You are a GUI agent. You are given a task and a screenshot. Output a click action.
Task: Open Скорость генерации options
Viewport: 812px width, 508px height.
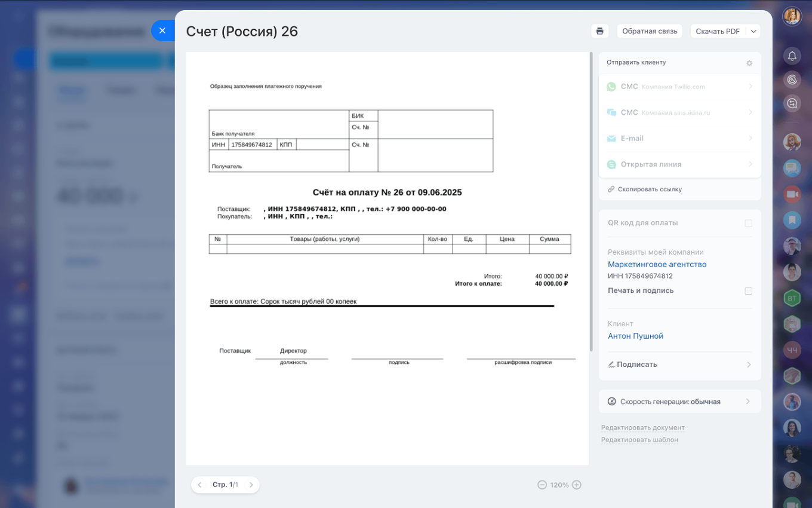679,402
